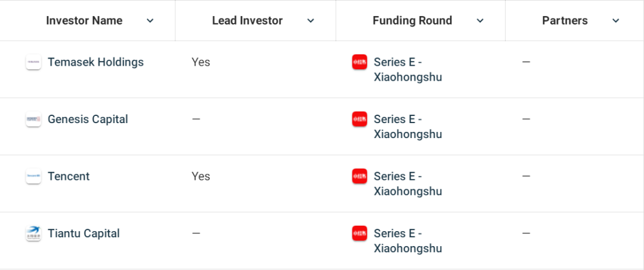This screenshot has width=644, height=270.
Task: Click the Tiantu Capital logo icon
Action: click(x=33, y=234)
